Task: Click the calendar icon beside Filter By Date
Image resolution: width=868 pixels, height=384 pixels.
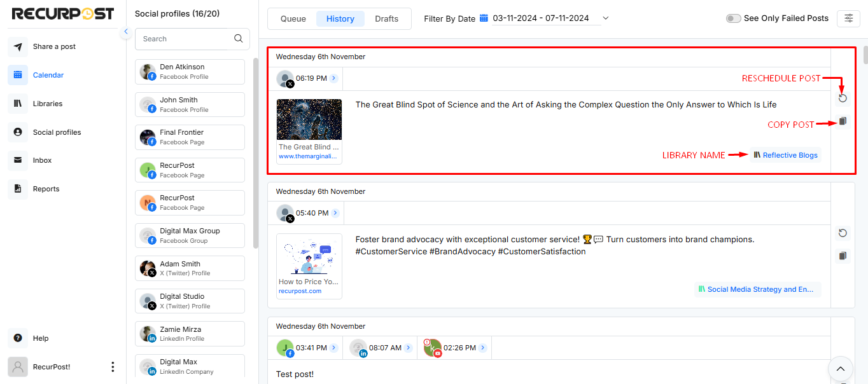Action: [x=484, y=18]
